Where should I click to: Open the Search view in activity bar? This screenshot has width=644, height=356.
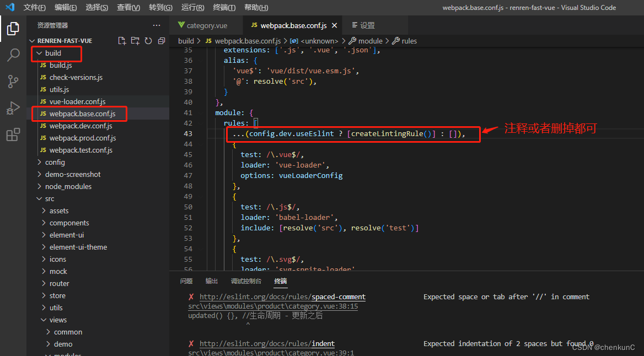point(13,55)
